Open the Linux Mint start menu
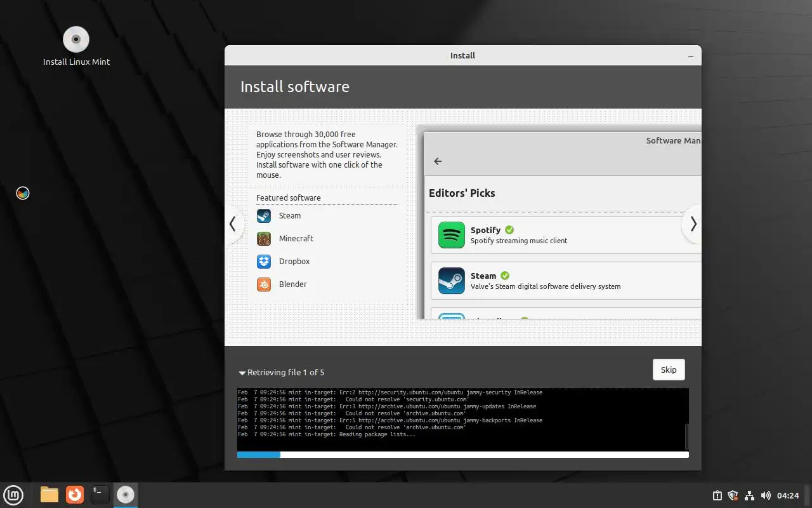 pos(14,494)
